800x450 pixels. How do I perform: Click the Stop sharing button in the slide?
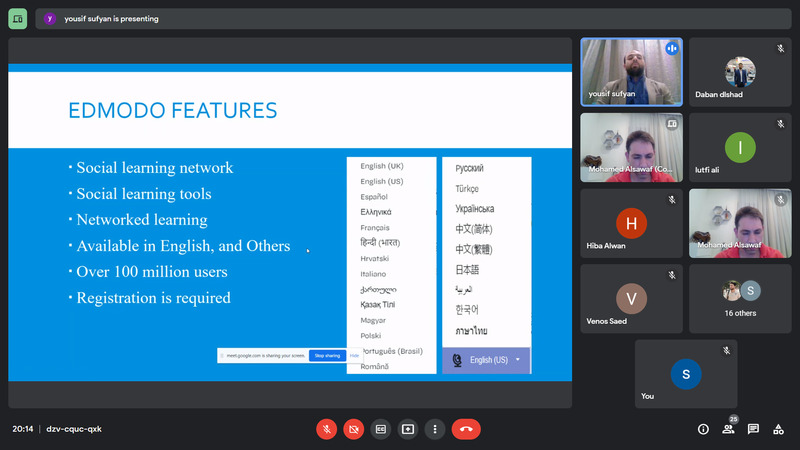327,356
